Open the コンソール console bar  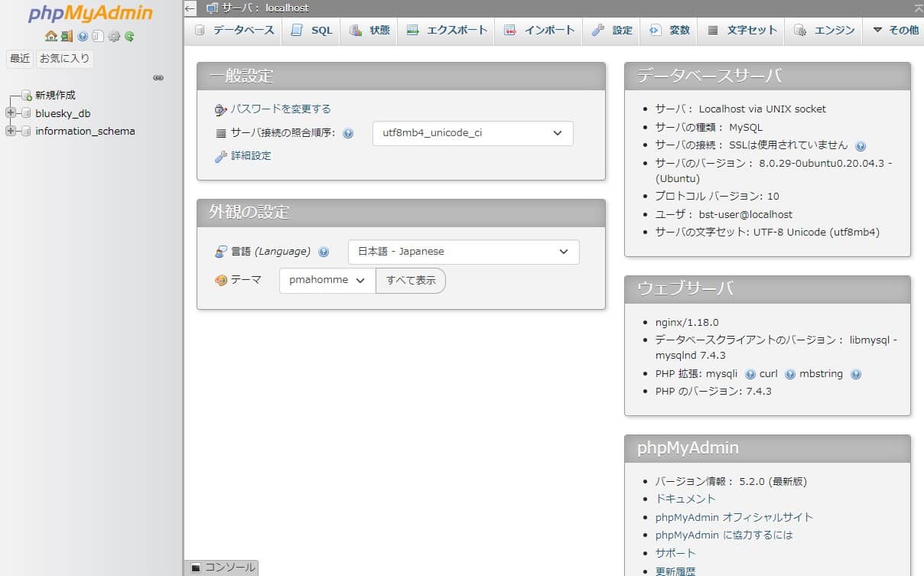(x=222, y=568)
